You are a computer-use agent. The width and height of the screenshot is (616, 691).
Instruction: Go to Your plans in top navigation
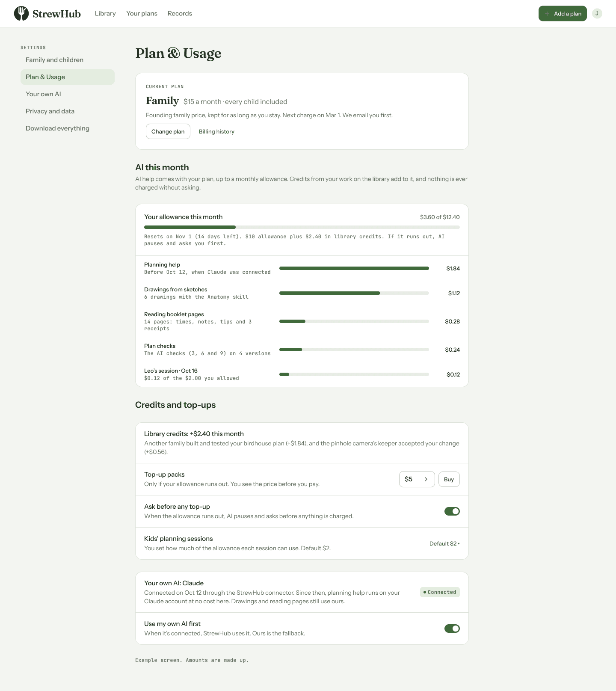pyautogui.click(x=142, y=14)
